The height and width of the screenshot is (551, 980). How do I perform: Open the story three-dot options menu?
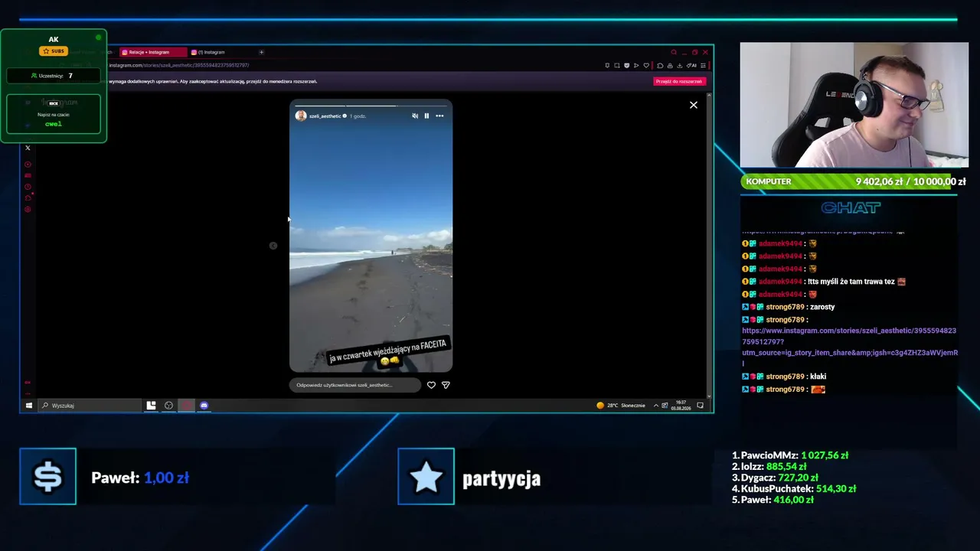[x=439, y=116]
